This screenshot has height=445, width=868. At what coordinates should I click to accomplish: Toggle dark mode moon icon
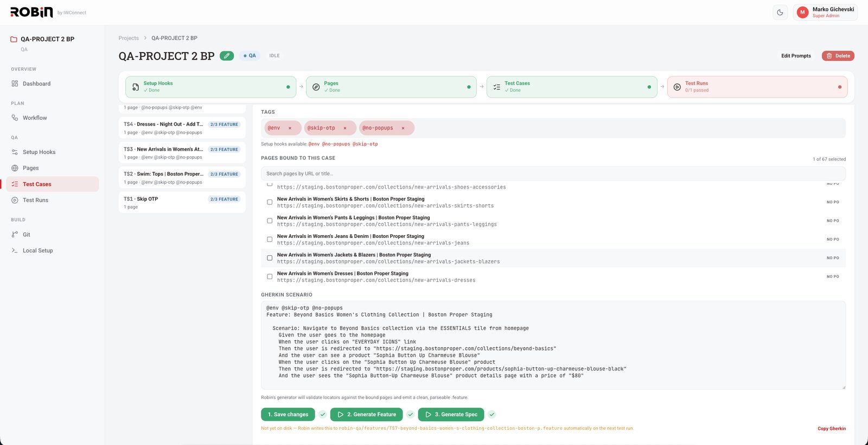(780, 12)
